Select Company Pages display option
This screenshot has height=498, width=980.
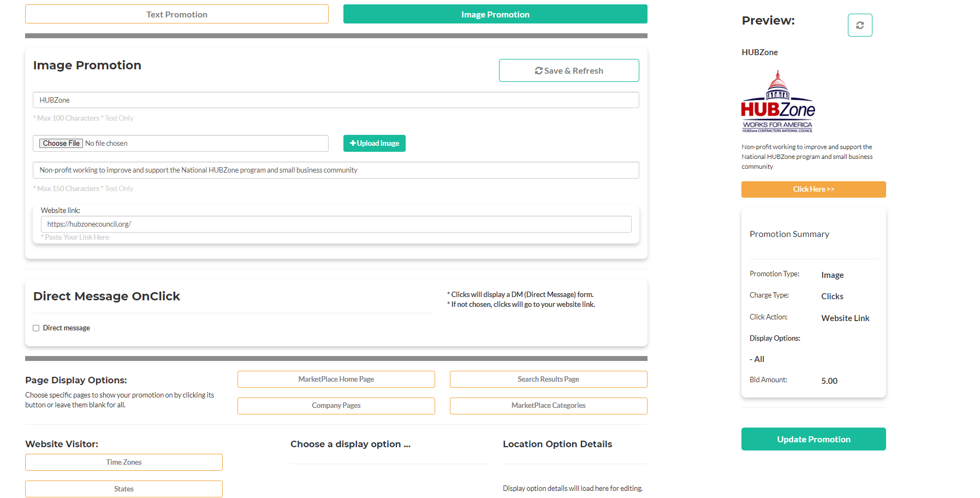336,406
